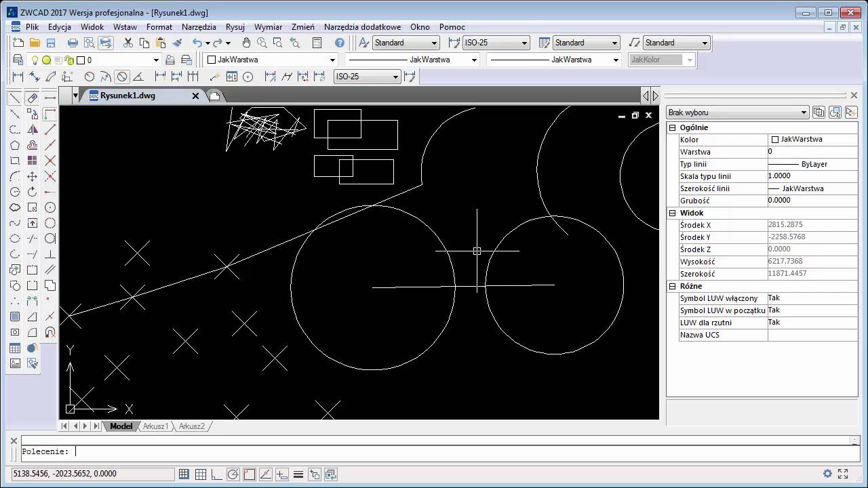The image size is (868, 488).
Task: Open the Help question mark icon
Action: [340, 43]
